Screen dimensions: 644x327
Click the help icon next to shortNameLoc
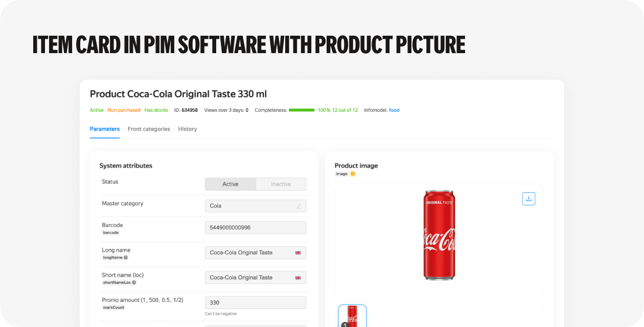(134, 283)
